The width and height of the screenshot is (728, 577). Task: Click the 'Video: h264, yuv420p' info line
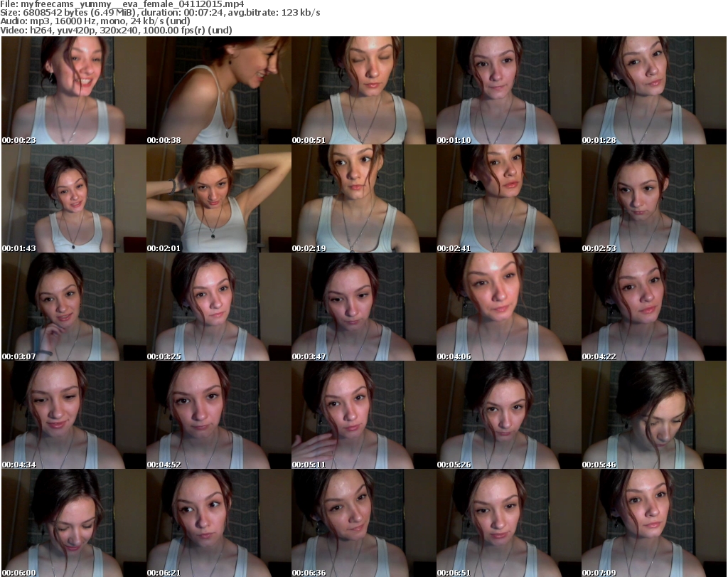tap(116, 30)
